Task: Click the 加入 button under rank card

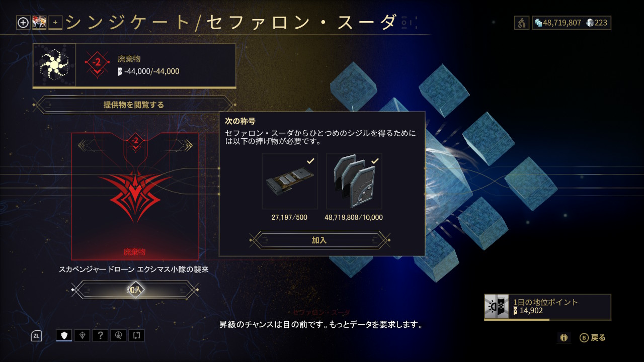Action: pos(135,290)
